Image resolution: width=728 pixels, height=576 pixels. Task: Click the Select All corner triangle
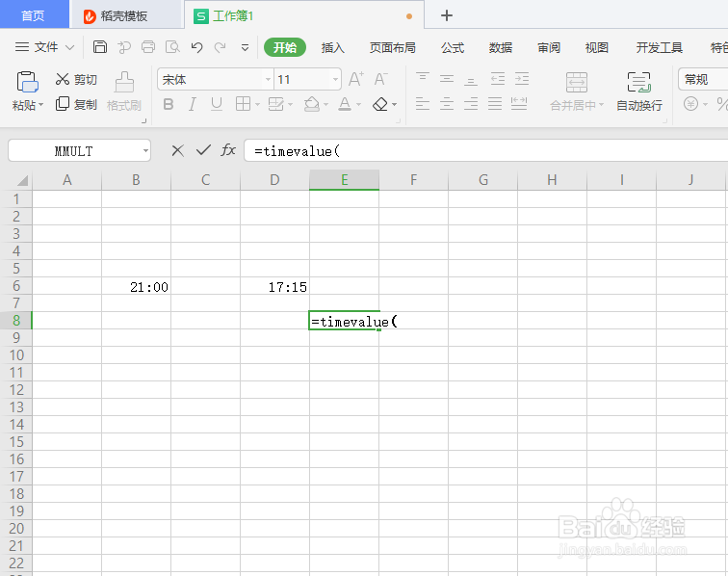tap(21, 180)
